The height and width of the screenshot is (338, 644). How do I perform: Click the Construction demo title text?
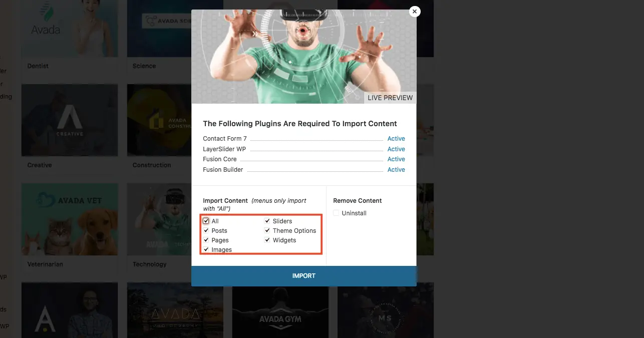click(x=152, y=165)
